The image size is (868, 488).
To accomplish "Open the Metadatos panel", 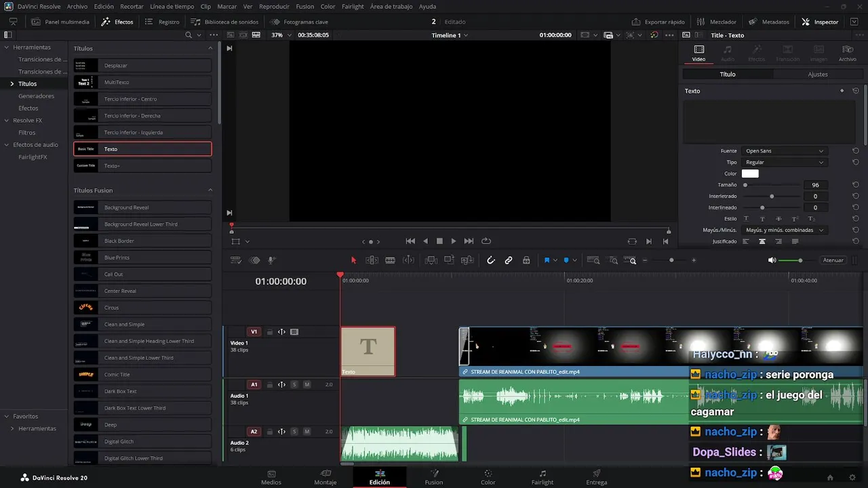I will (x=769, y=22).
